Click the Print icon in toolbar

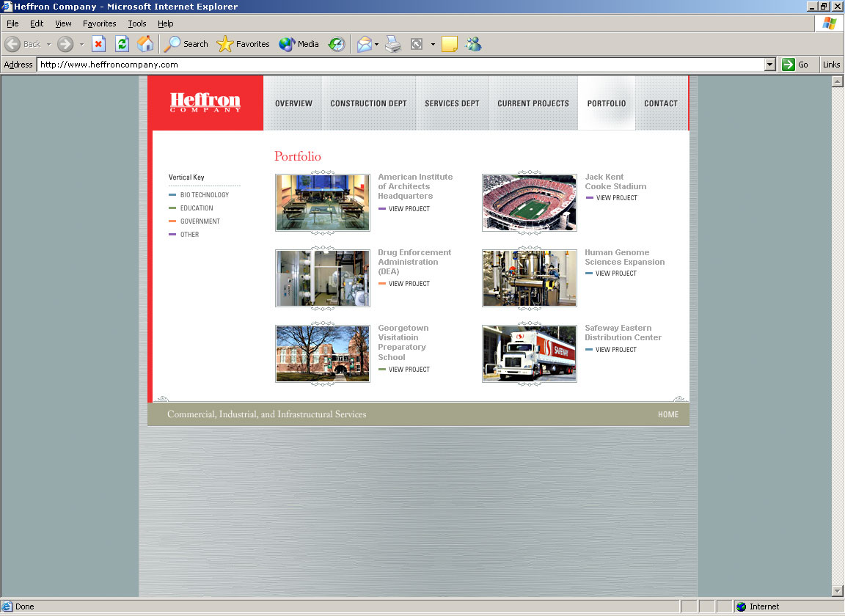(x=394, y=44)
